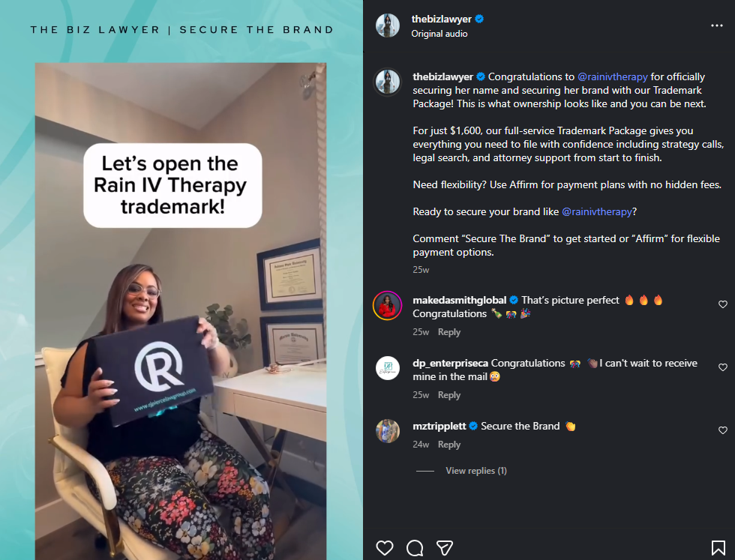Like makedasmithglobal's comment
Viewport: 735px width, 560px height.
pos(723,304)
